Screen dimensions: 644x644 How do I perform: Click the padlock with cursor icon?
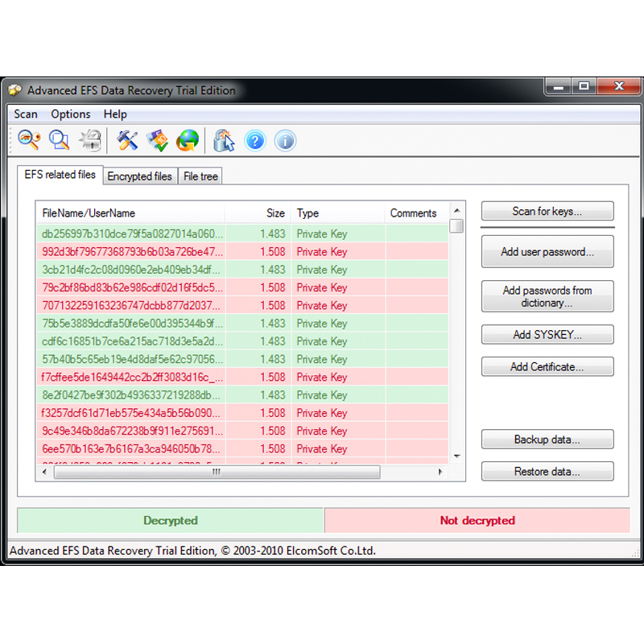click(x=225, y=140)
